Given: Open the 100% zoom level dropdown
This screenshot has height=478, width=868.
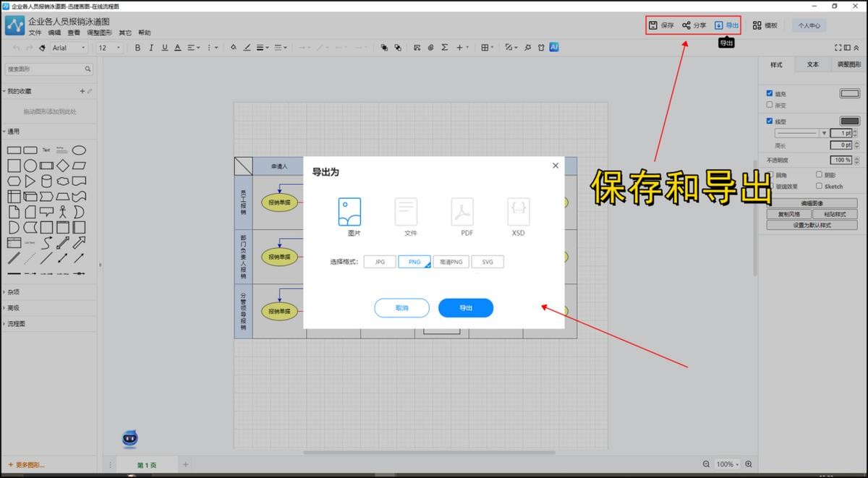Looking at the screenshot, I should point(727,464).
